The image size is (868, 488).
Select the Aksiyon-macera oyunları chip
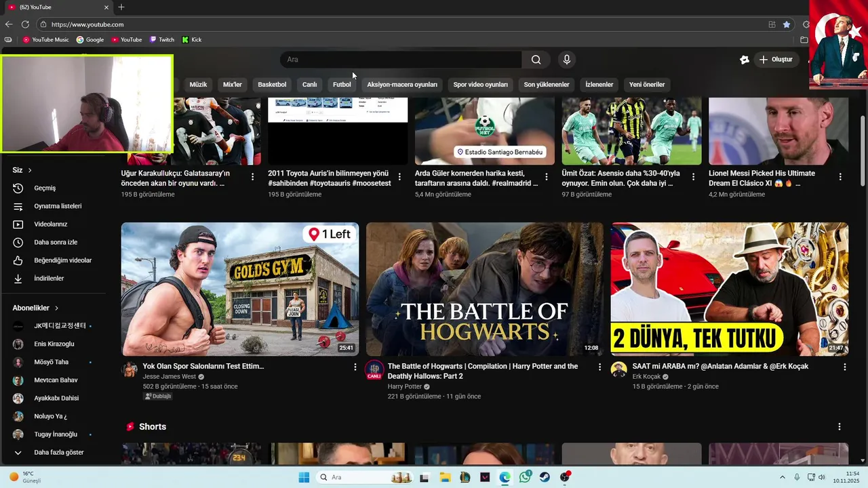click(402, 85)
